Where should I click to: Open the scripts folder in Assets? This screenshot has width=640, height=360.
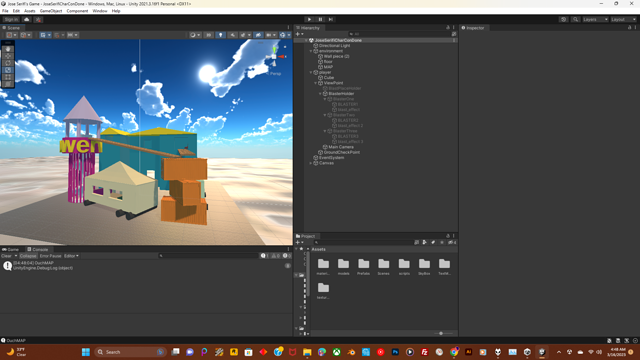point(404,266)
